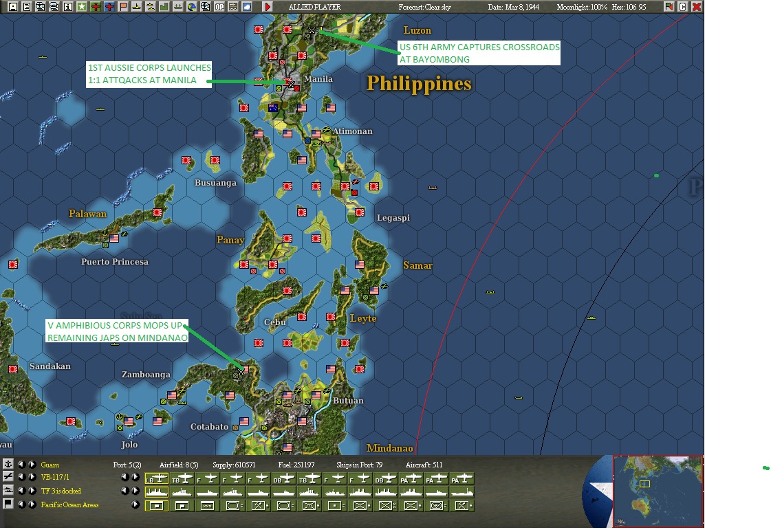The width and height of the screenshot is (782, 532).
Task: Open the green-background red aircraft icon
Action: [x=96, y=7]
